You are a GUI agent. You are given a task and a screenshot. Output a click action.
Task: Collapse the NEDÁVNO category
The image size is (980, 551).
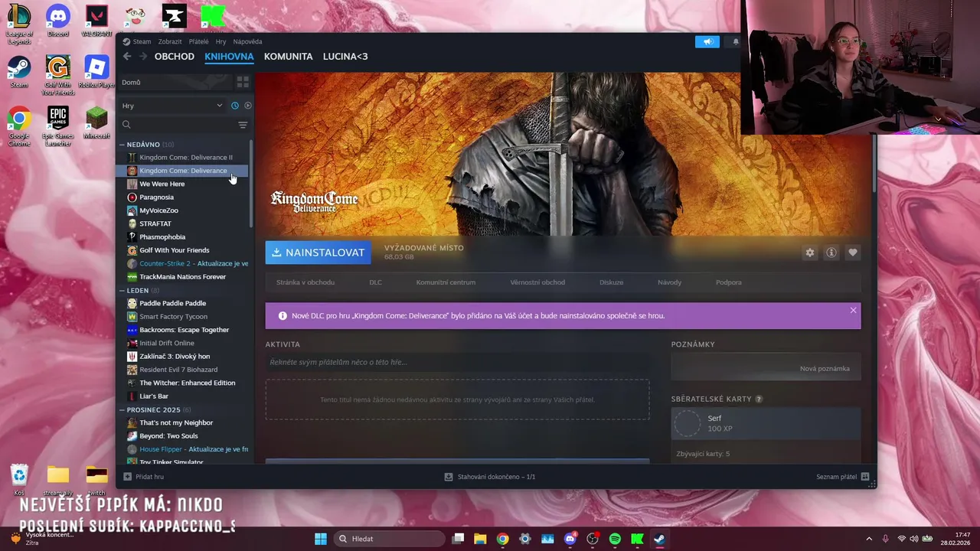(x=122, y=145)
